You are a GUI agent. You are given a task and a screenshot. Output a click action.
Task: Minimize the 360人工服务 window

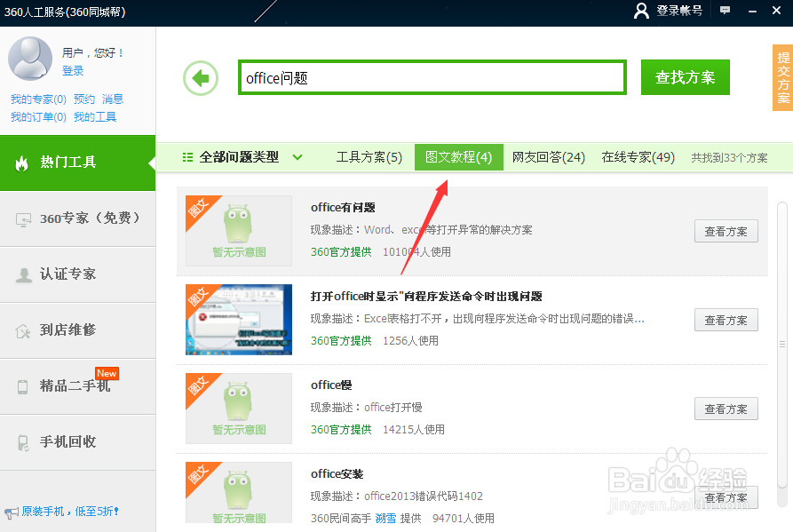pyautogui.click(x=752, y=11)
